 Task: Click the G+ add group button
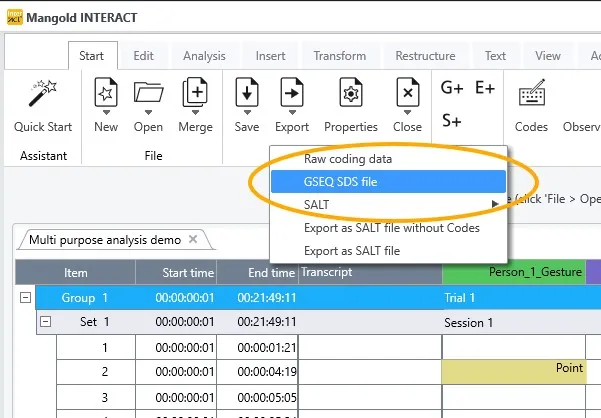click(x=452, y=88)
